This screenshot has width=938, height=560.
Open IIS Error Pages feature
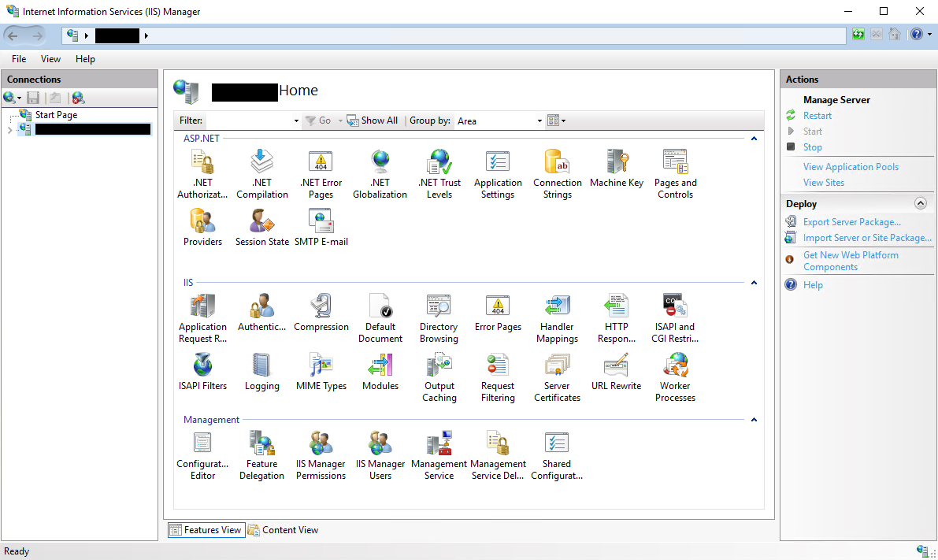(498, 313)
